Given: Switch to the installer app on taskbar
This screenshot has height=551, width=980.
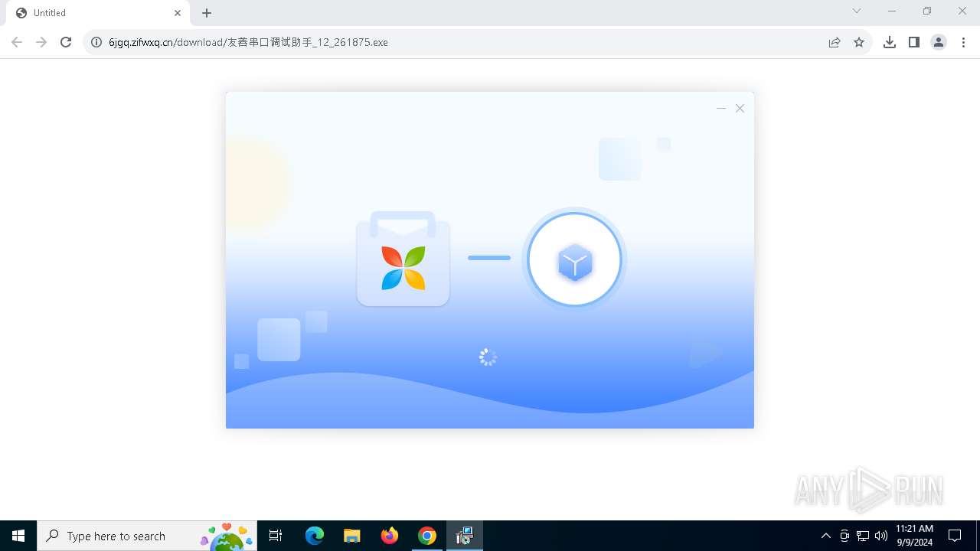Looking at the screenshot, I should click(x=465, y=536).
